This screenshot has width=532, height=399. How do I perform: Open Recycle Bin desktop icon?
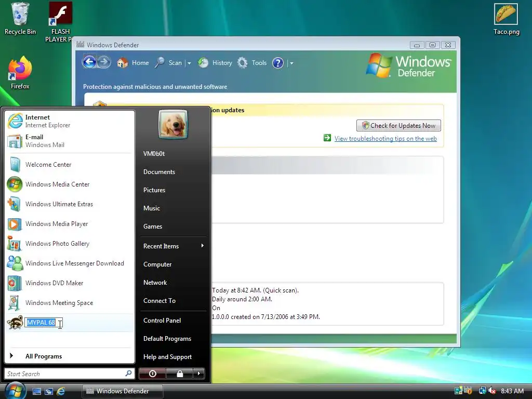(x=20, y=18)
